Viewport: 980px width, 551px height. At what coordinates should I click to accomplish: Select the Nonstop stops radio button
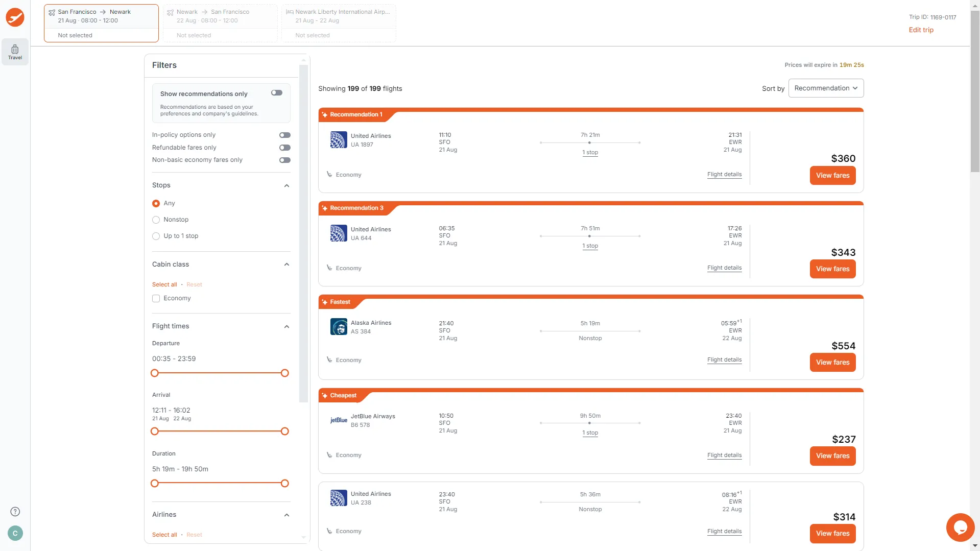pos(156,220)
